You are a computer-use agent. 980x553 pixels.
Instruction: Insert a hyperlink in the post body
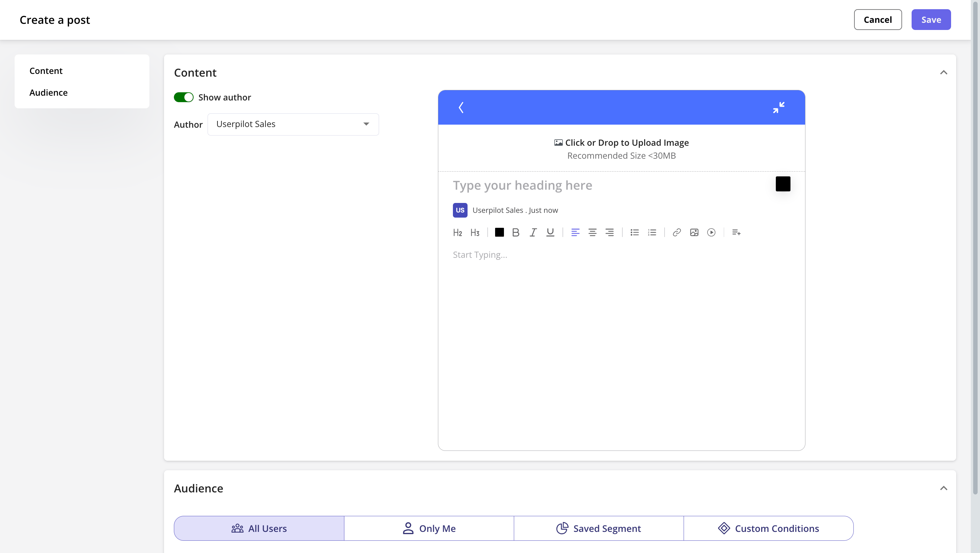pos(676,232)
